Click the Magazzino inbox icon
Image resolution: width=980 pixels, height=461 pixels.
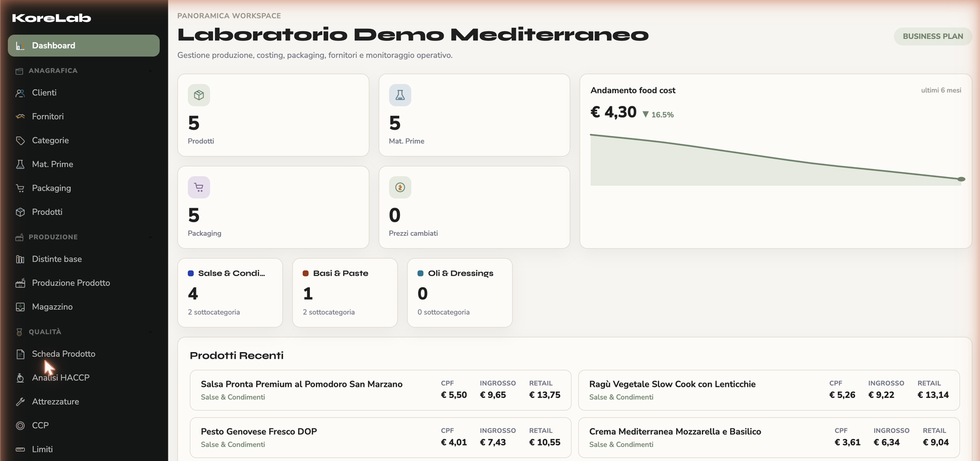20,307
